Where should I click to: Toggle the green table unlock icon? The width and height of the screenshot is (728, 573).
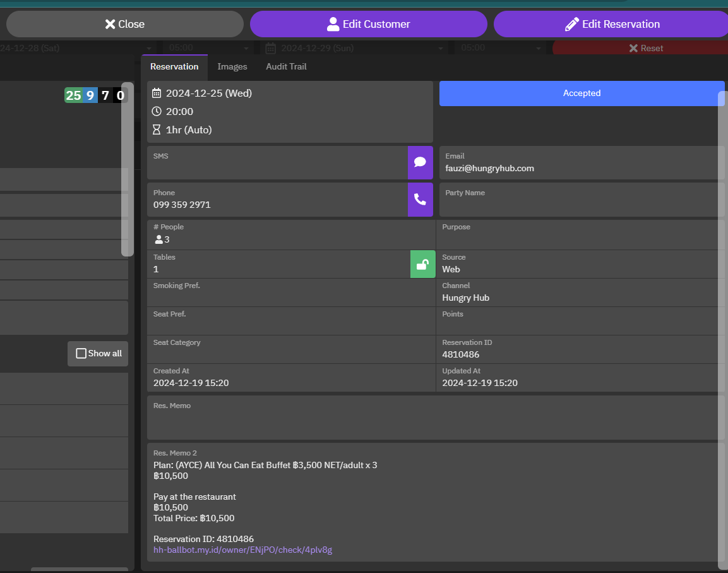[422, 264]
